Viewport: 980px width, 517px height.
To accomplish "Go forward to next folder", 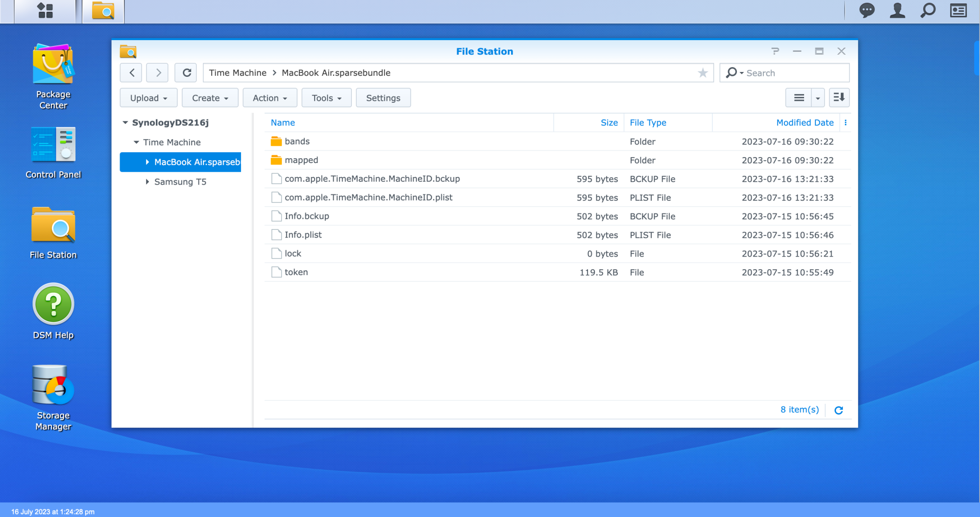I will 158,72.
